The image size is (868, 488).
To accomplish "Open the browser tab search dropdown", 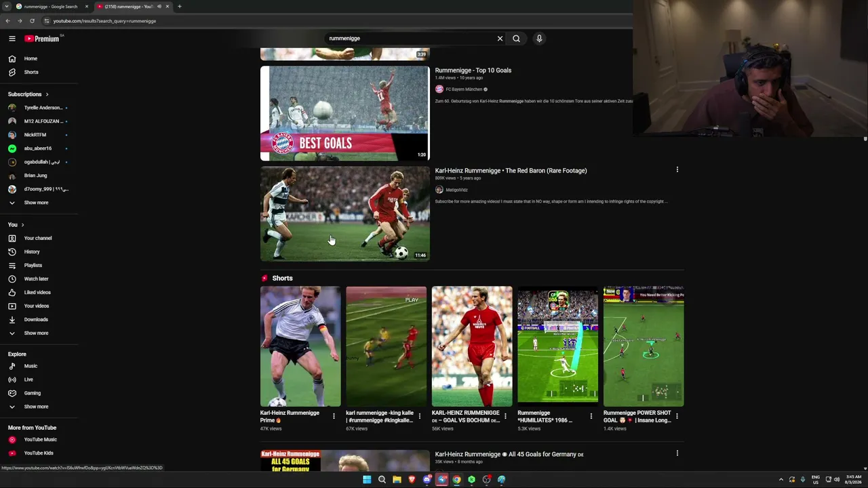I will 6,7.
